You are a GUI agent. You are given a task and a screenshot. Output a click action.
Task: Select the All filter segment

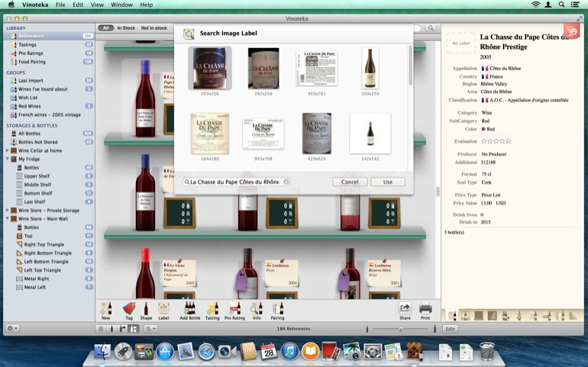105,27
